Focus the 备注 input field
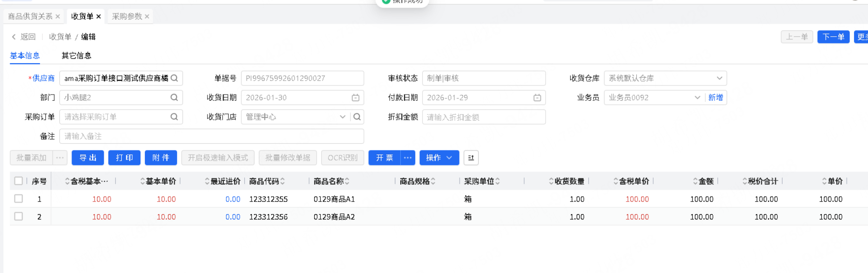The height and width of the screenshot is (273, 868). 211,136
